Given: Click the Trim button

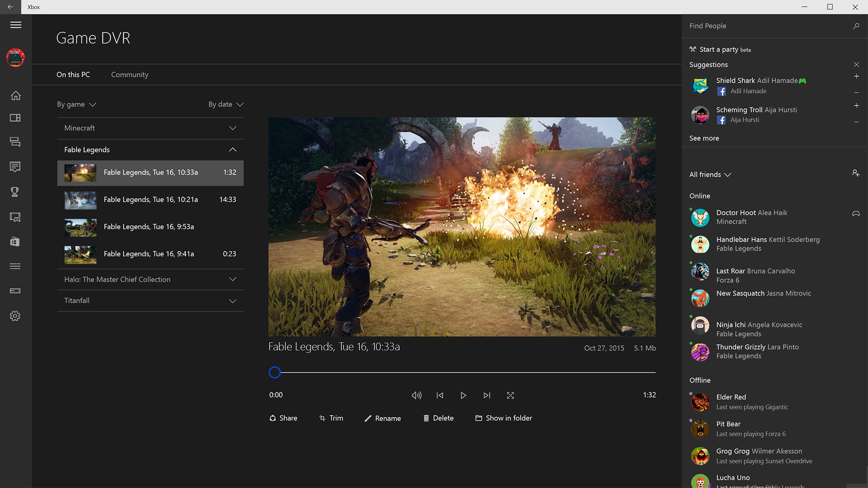Looking at the screenshot, I should (331, 418).
